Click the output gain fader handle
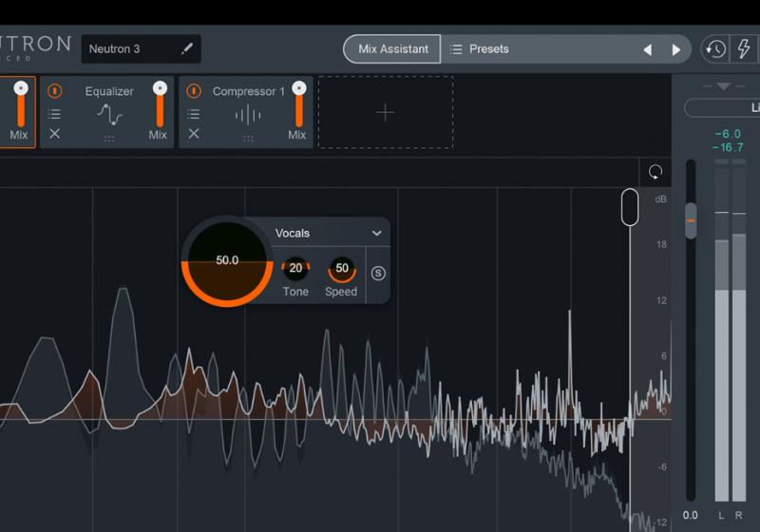Image resolution: width=760 pixels, height=532 pixels. [691, 220]
